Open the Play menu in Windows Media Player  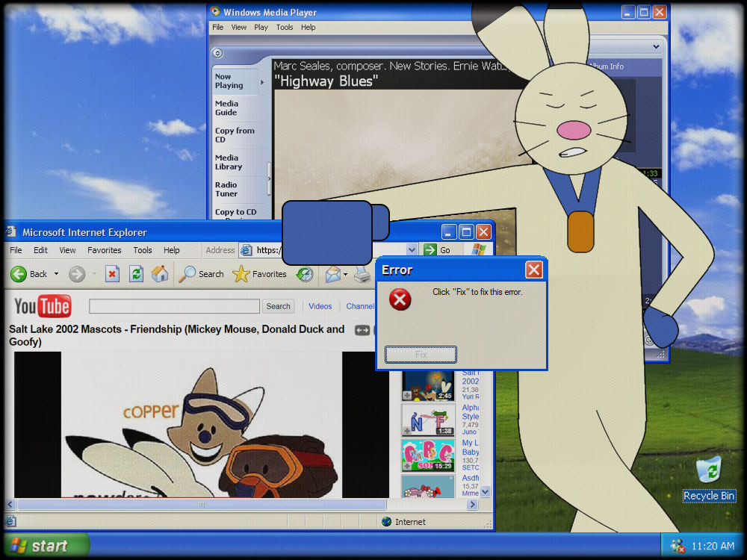[x=260, y=27]
